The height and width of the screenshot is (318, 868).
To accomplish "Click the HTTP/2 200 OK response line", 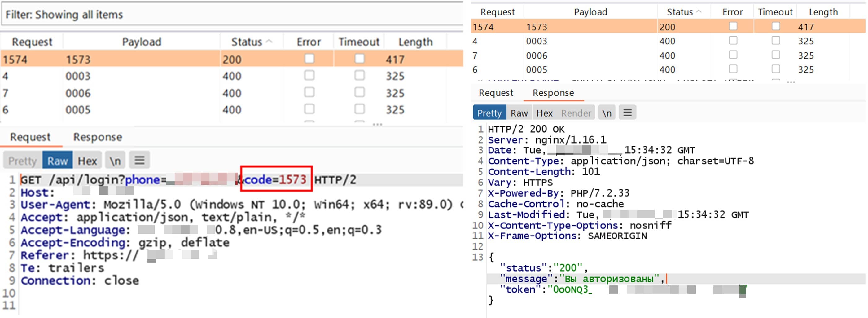I will [x=526, y=129].
